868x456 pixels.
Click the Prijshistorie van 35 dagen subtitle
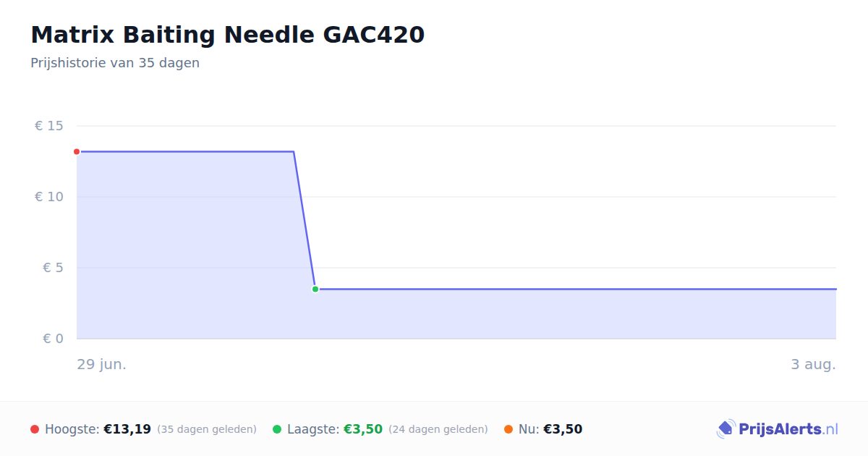(x=115, y=63)
